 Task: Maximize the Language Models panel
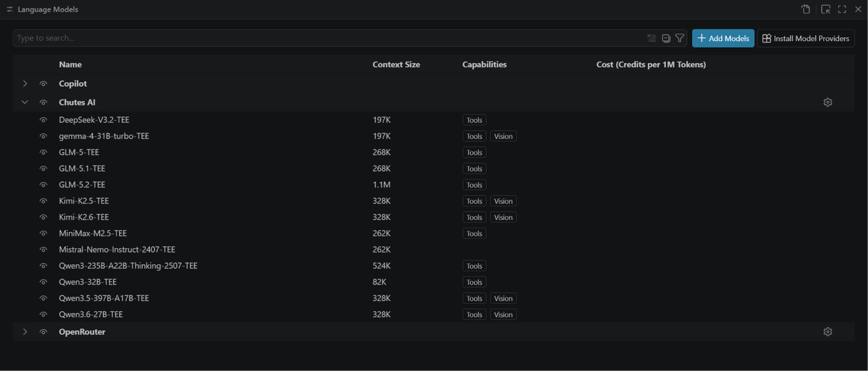click(x=842, y=9)
